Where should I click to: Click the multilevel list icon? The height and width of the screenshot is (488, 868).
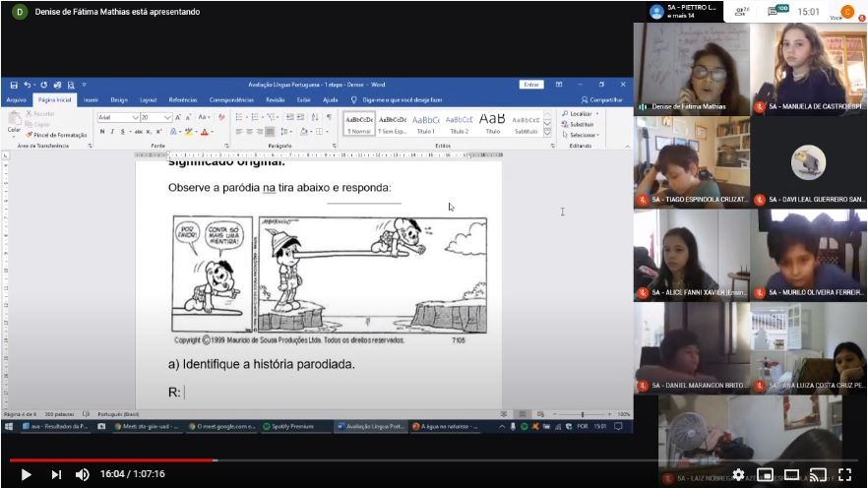pos(273,117)
